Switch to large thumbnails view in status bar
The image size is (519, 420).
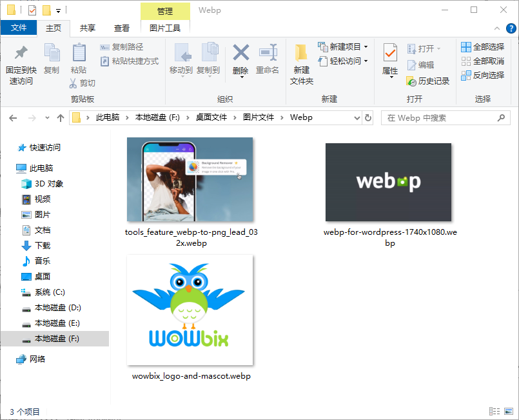coord(509,411)
